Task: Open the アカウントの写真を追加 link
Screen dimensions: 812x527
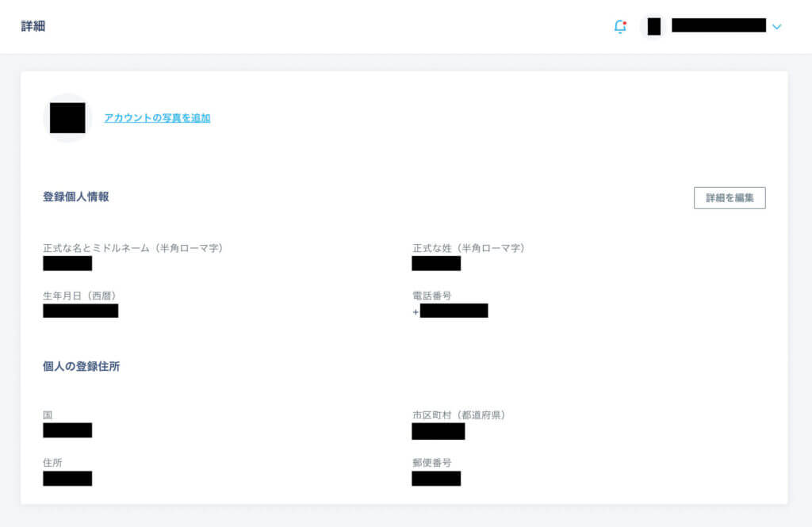Action: point(157,118)
